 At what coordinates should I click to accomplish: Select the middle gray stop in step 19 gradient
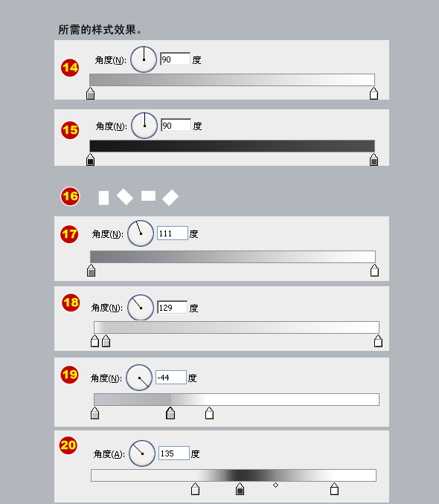[x=170, y=413]
